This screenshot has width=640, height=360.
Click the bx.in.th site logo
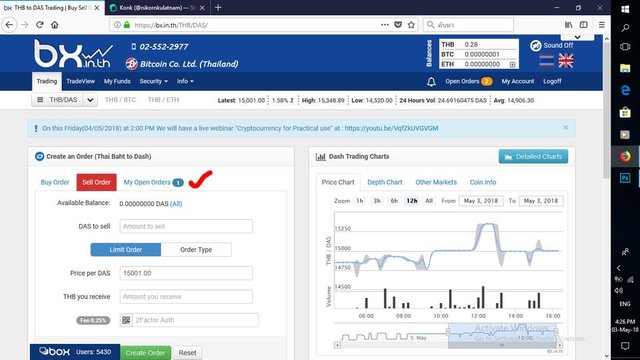(73, 53)
